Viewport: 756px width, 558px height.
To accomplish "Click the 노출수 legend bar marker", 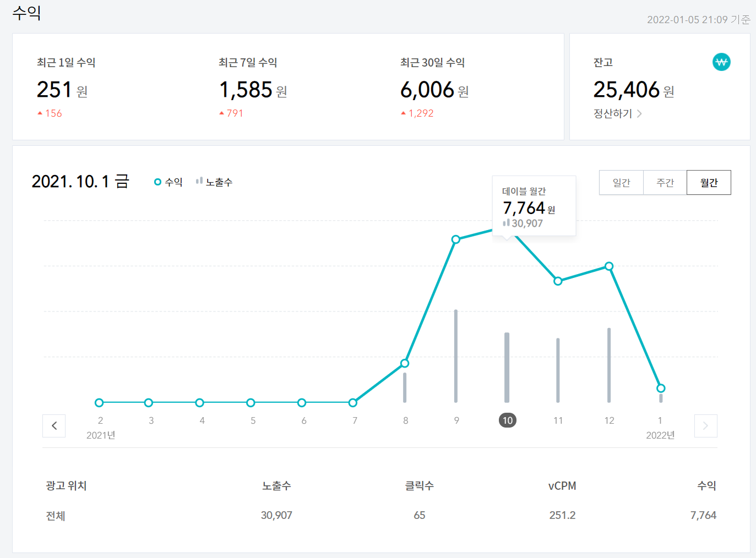I will (199, 181).
